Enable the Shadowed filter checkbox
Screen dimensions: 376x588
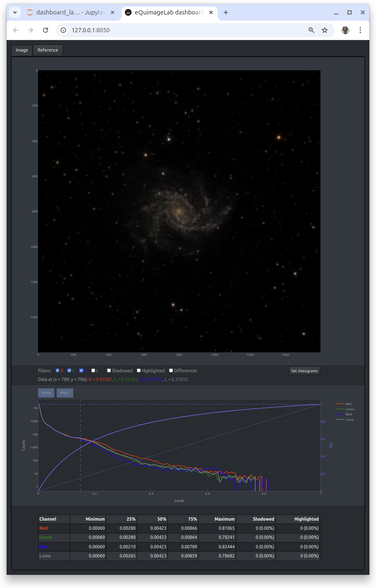109,371
